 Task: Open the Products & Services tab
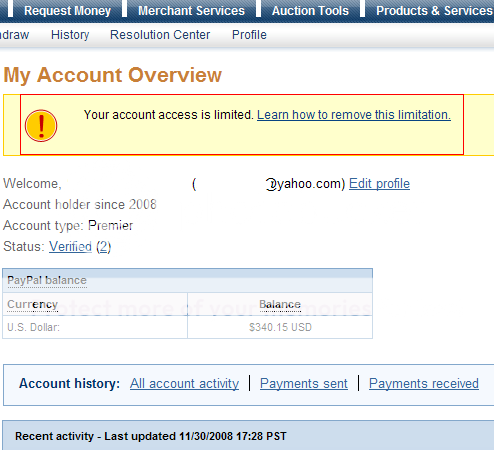(x=434, y=11)
